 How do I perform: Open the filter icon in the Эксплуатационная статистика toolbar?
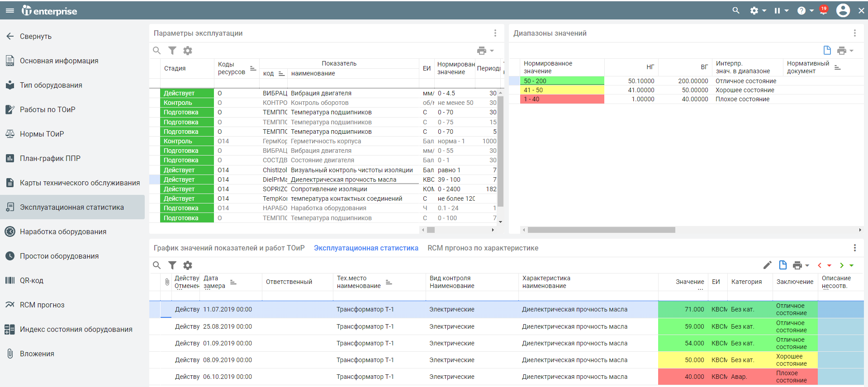(172, 265)
